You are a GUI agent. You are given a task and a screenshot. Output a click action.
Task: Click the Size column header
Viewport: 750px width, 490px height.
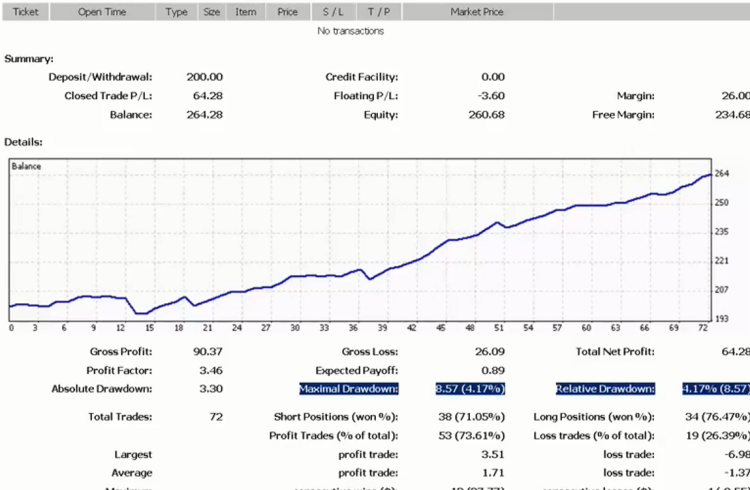212,12
